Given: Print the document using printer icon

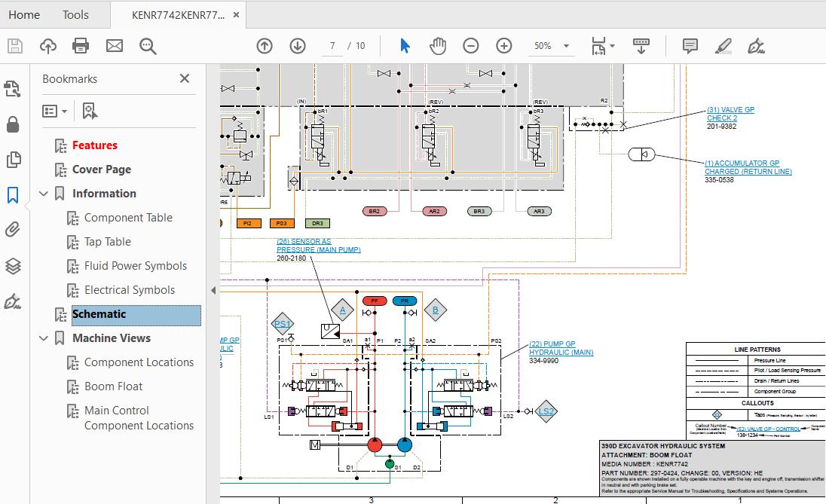Looking at the screenshot, I should 81,46.
